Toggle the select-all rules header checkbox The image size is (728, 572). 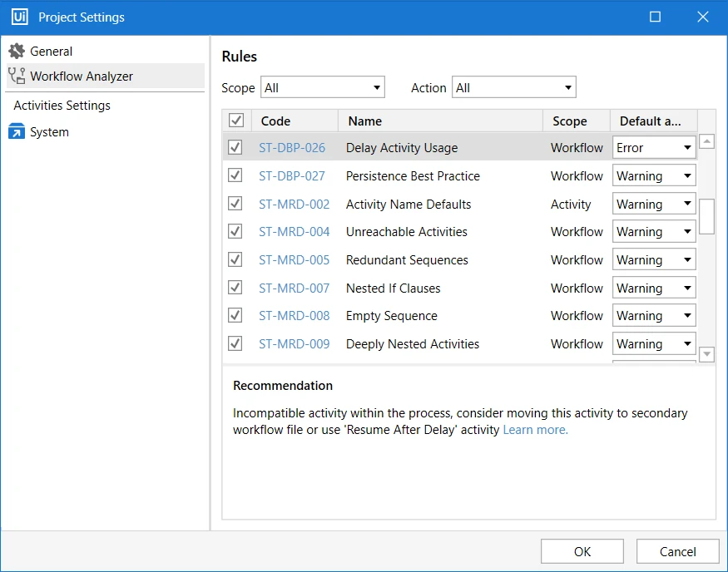point(236,121)
